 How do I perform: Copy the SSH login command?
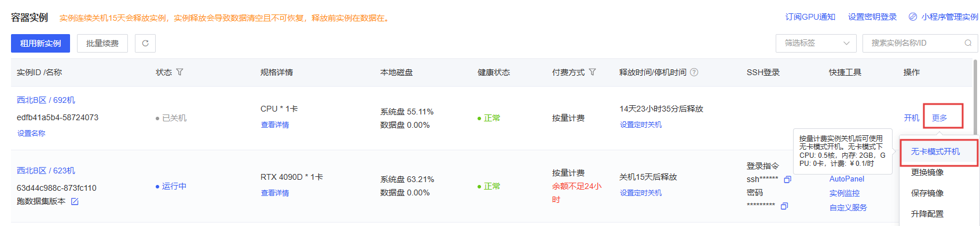coord(787,180)
